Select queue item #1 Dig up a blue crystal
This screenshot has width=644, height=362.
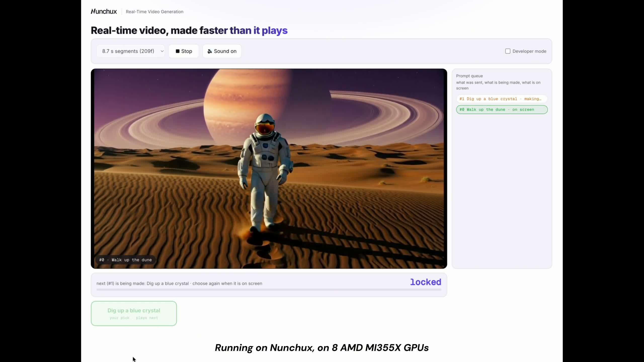tap(502, 99)
